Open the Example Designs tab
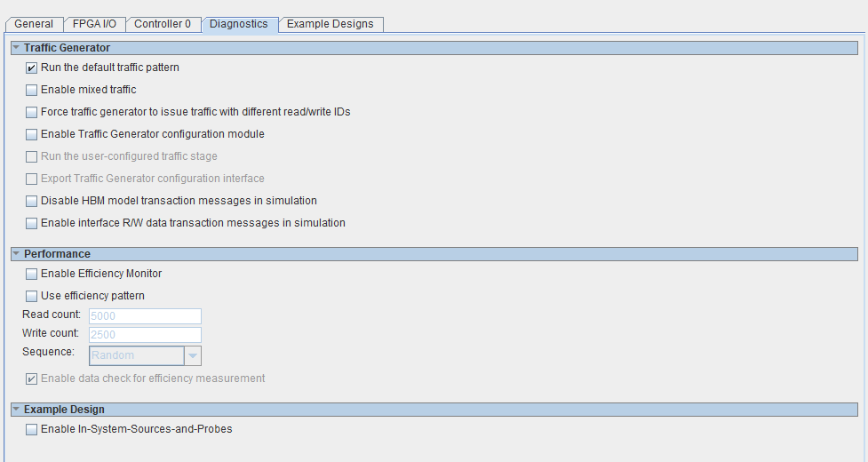Viewport: 868px width, 462px height. (x=330, y=24)
